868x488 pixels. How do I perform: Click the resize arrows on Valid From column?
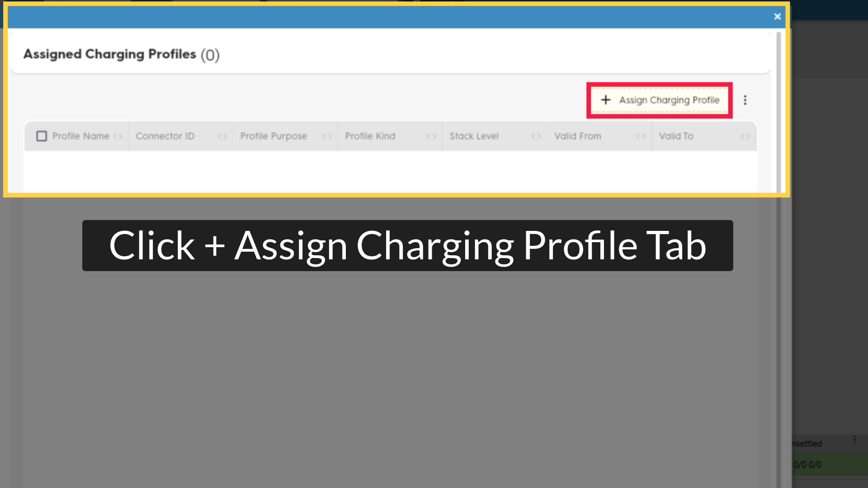coord(641,136)
